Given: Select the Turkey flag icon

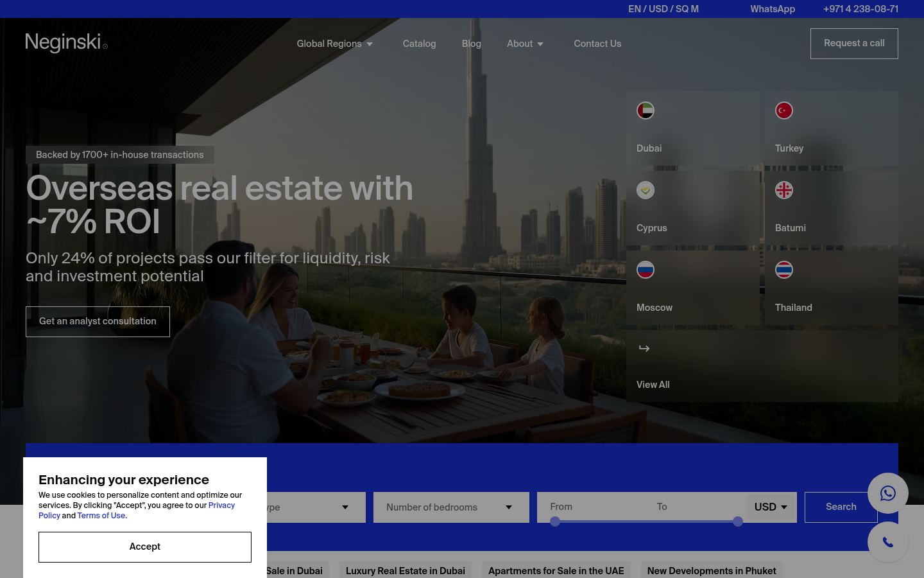Looking at the screenshot, I should [784, 110].
